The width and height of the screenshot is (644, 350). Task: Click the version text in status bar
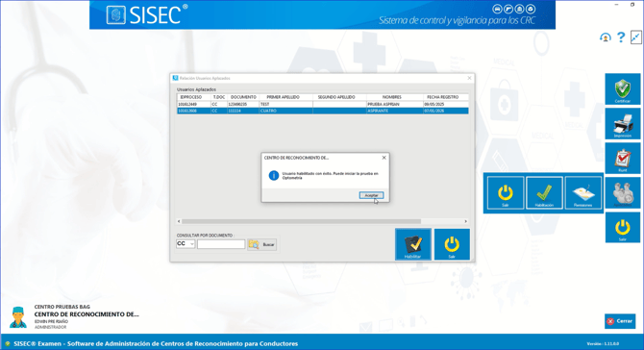click(x=603, y=344)
